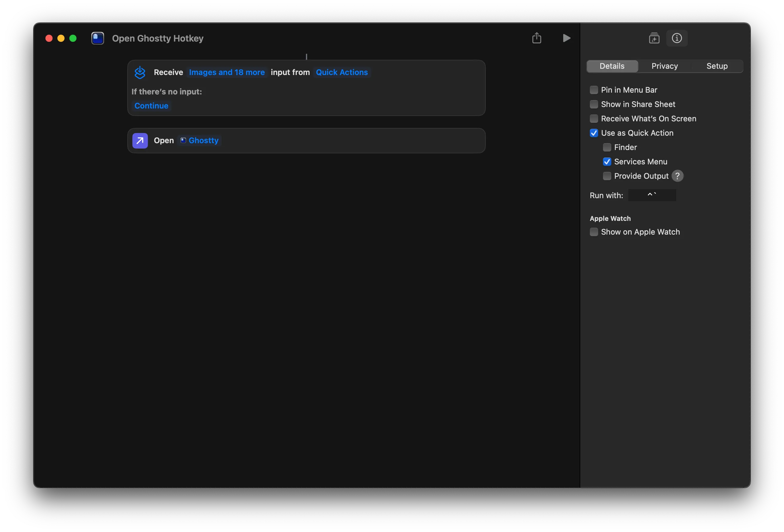Viewport: 784px width, 532px height.
Task: Click the 'Open' action label
Action: 164,140
